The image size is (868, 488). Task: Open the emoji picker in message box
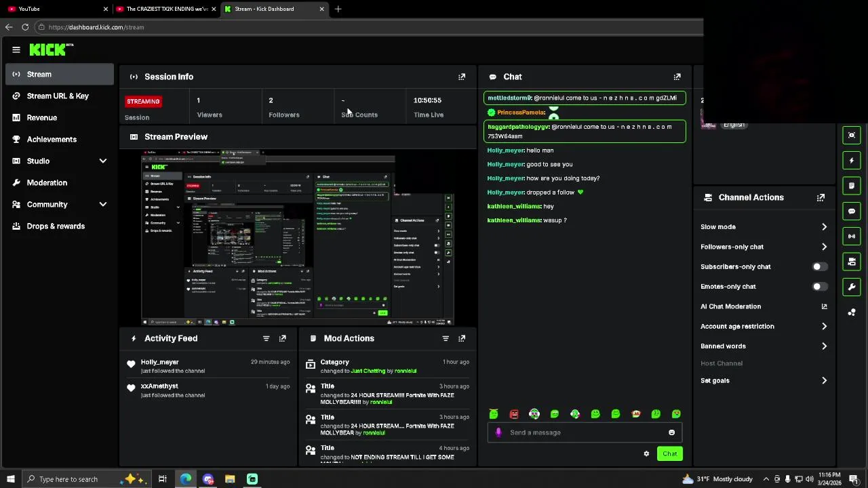click(671, 432)
